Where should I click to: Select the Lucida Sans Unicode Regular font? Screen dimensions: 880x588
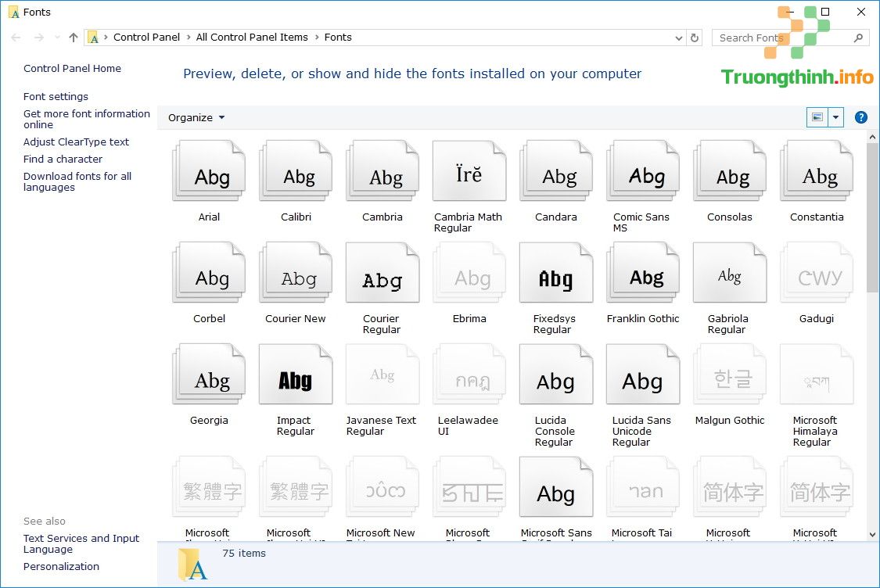[643, 375]
